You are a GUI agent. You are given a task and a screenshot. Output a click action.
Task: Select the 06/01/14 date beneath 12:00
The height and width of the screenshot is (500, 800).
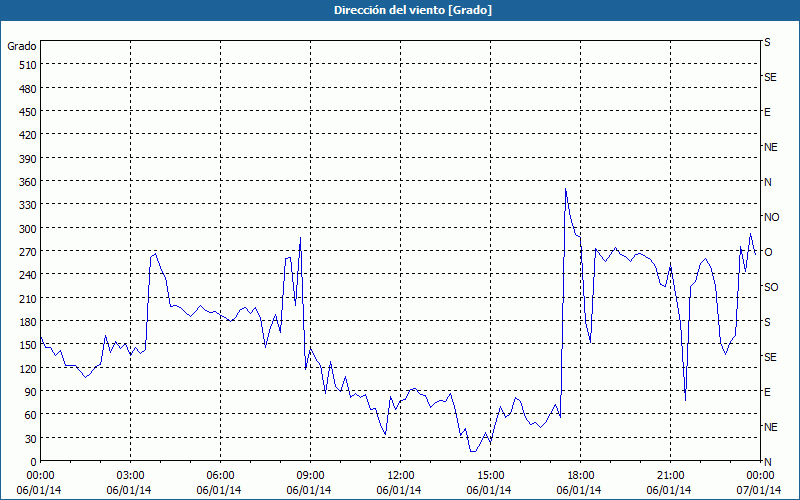(x=398, y=490)
